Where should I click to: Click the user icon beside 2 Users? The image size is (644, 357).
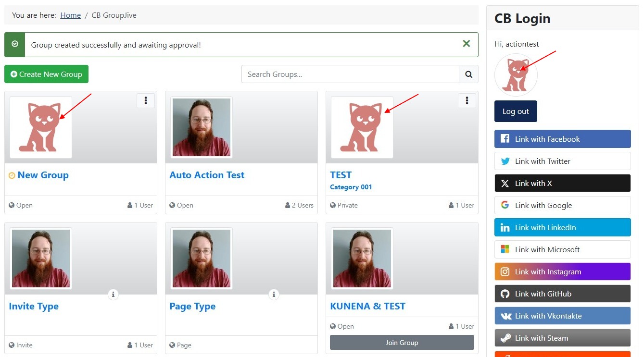click(288, 205)
